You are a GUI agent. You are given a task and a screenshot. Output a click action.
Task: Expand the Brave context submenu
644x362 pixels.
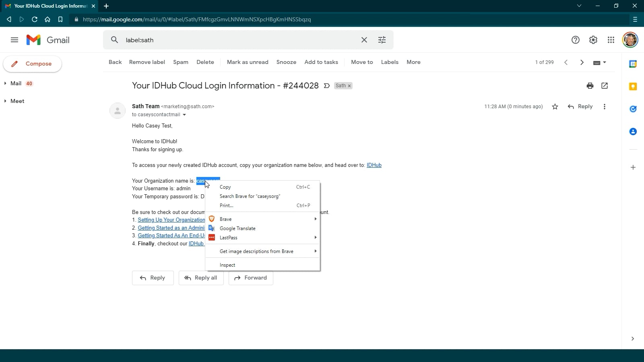click(x=262, y=219)
